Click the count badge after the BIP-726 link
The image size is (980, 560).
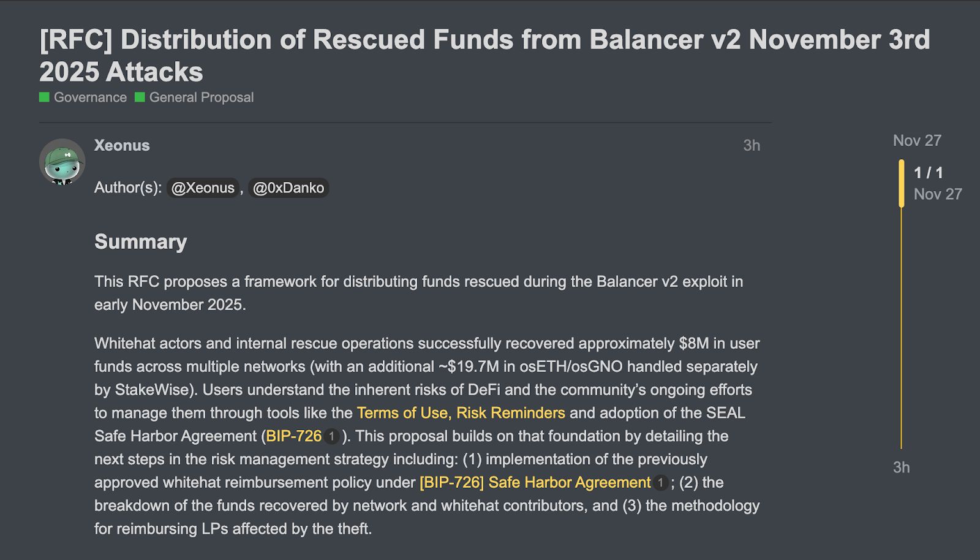coord(331,436)
